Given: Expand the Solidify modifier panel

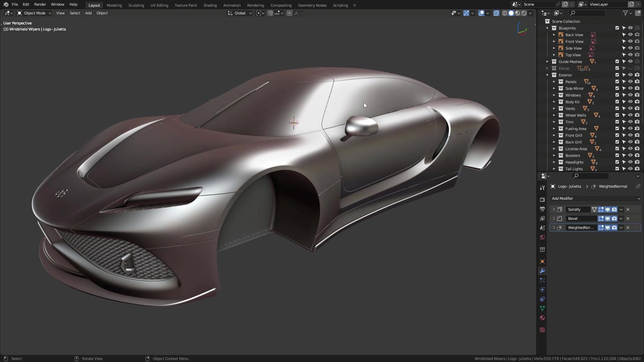Looking at the screenshot, I should (x=554, y=209).
